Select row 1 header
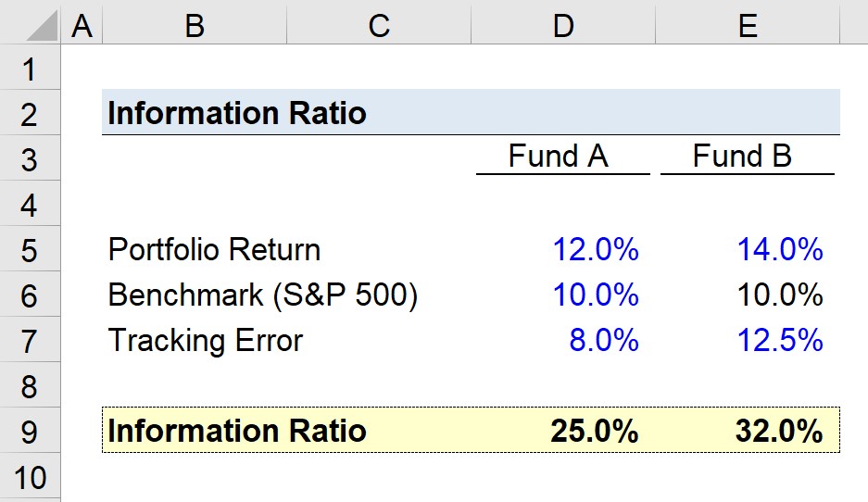Viewport: 868px width, 502px height. click(30, 67)
